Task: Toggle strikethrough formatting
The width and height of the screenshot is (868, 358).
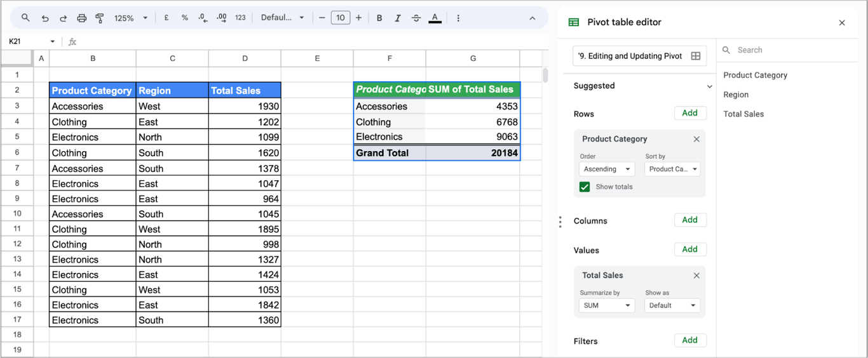Action: [x=416, y=18]
